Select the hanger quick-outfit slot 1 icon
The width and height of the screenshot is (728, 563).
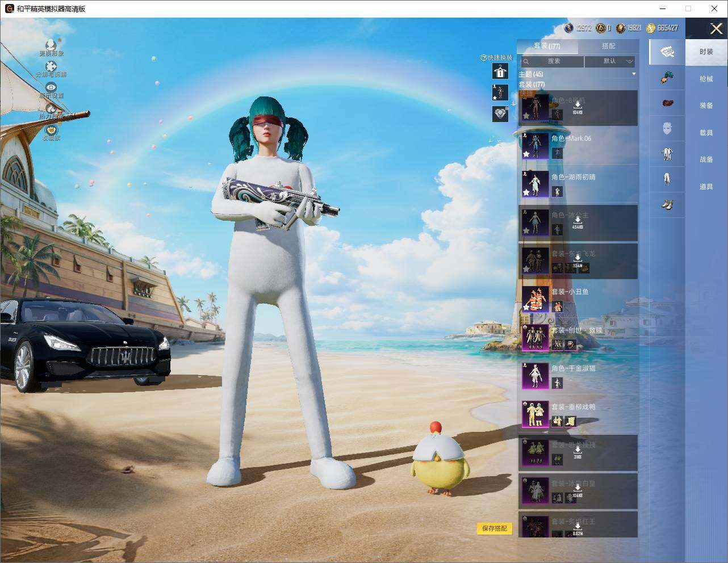click(x=500, y=72)
